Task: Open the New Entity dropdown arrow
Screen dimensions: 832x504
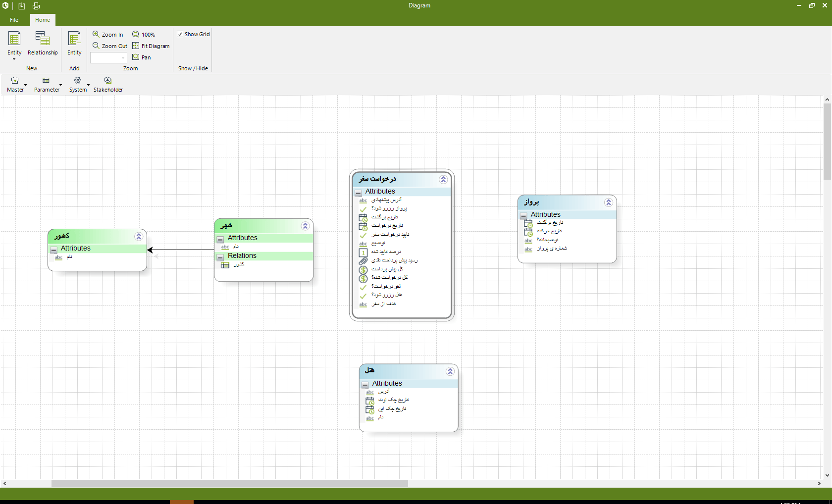Action: (14, 59)
